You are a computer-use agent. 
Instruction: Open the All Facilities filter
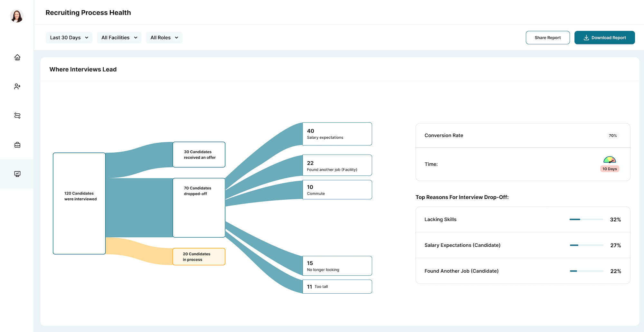[x=119, y=38]
